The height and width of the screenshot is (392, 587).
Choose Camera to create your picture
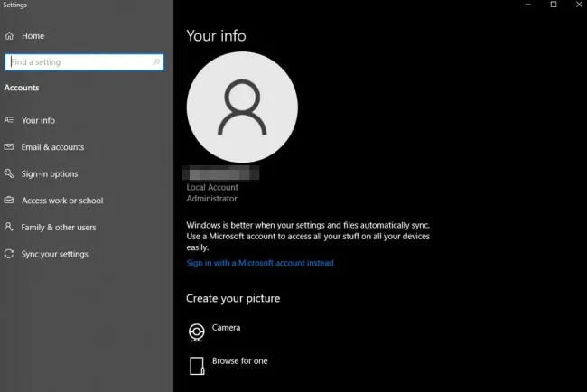point(226,328)
